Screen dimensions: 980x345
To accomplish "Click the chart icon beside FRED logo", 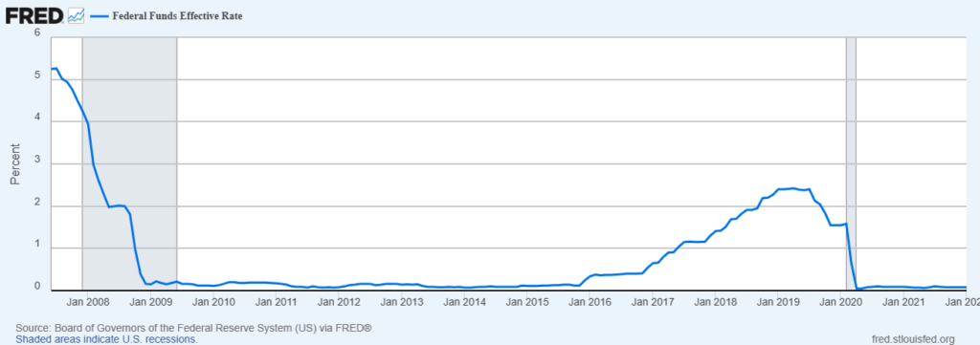I will (x=76, y=15).
